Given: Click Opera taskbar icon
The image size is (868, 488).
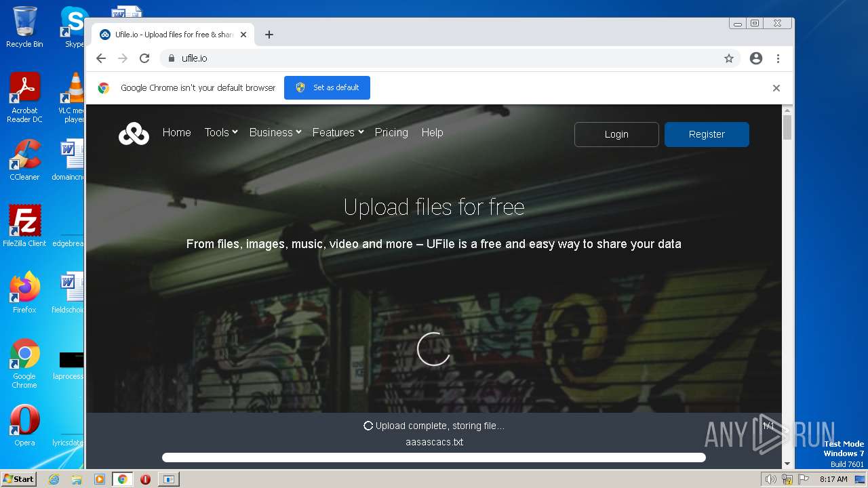Looking at the screenshot, I should point(145,479).
